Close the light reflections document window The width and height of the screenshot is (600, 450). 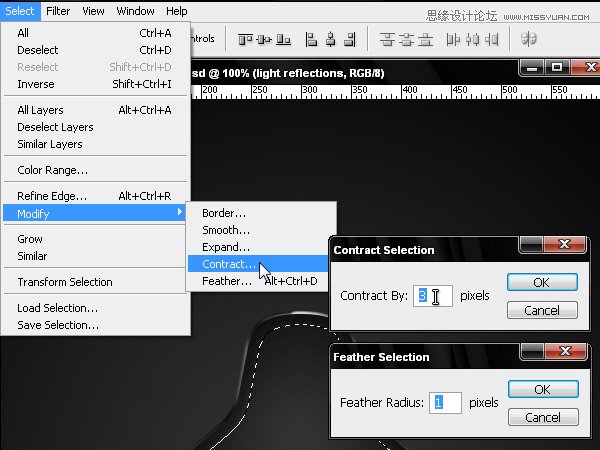pos(586,68)
